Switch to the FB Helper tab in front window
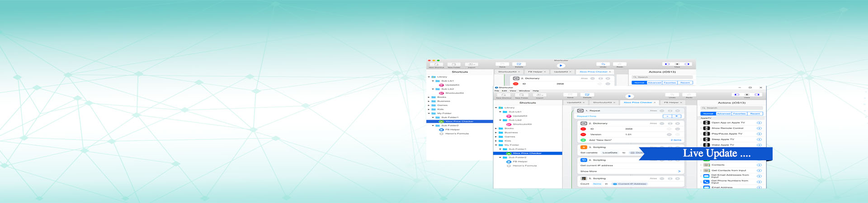The image size is (868, 203). (672, 102)
